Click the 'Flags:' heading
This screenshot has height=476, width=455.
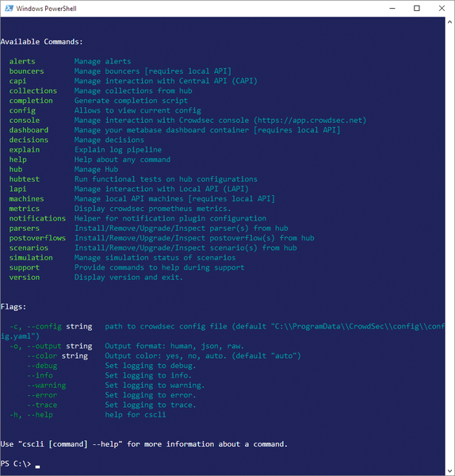[13, 306]
